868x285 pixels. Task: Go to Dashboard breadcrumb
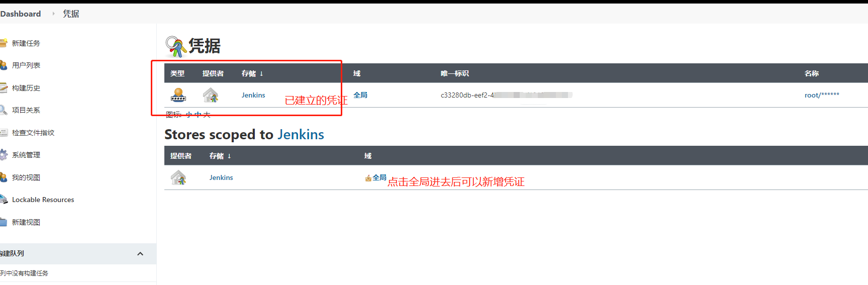pos(21,14)
